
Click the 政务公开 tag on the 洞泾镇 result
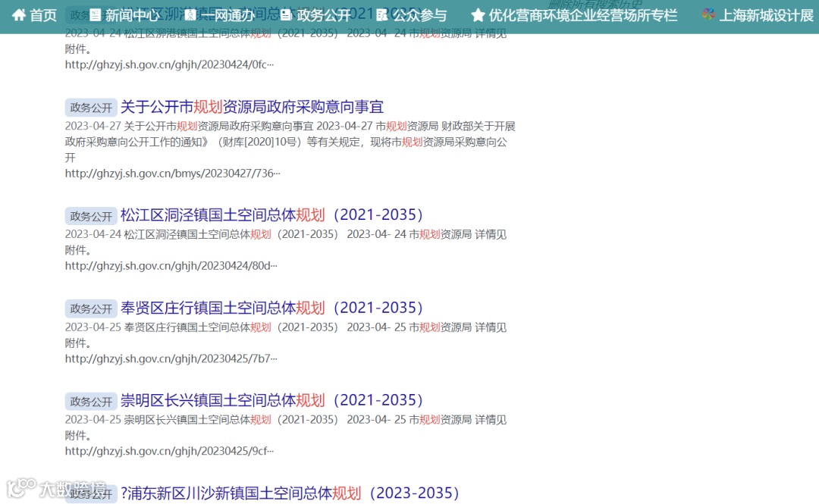pos(91,216)
